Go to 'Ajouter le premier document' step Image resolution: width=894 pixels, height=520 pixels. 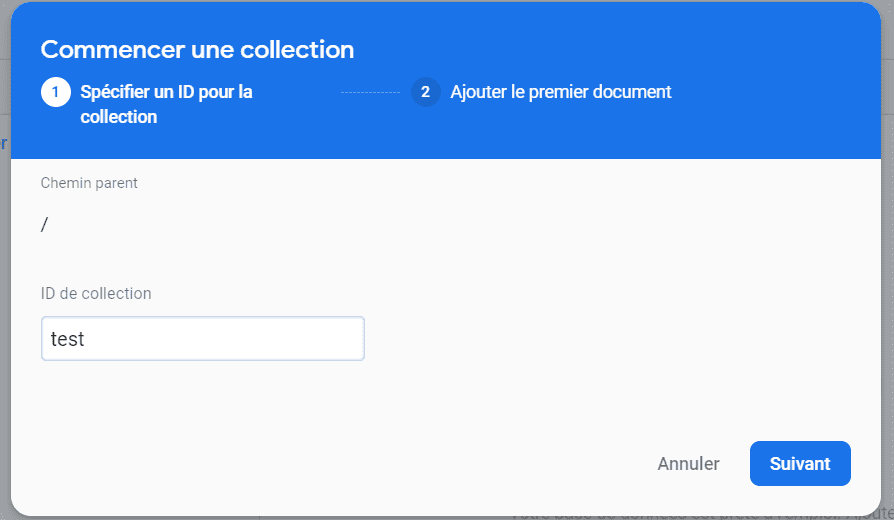click(x=560, y=92)
